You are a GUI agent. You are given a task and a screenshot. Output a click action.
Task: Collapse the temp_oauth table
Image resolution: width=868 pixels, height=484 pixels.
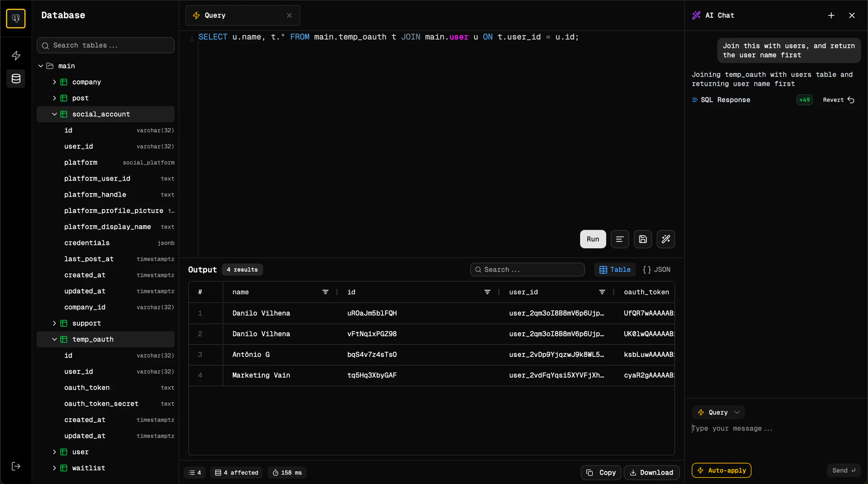(54, 339)
